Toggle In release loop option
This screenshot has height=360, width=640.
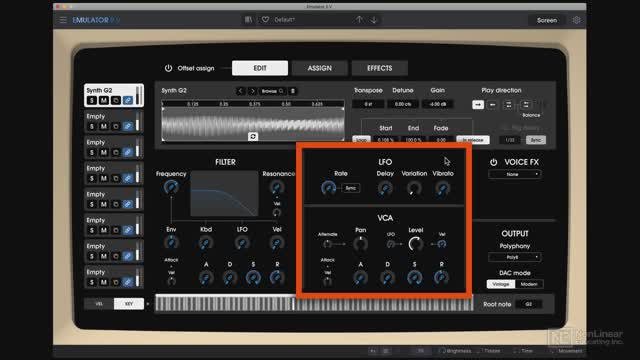click(473, 140)
